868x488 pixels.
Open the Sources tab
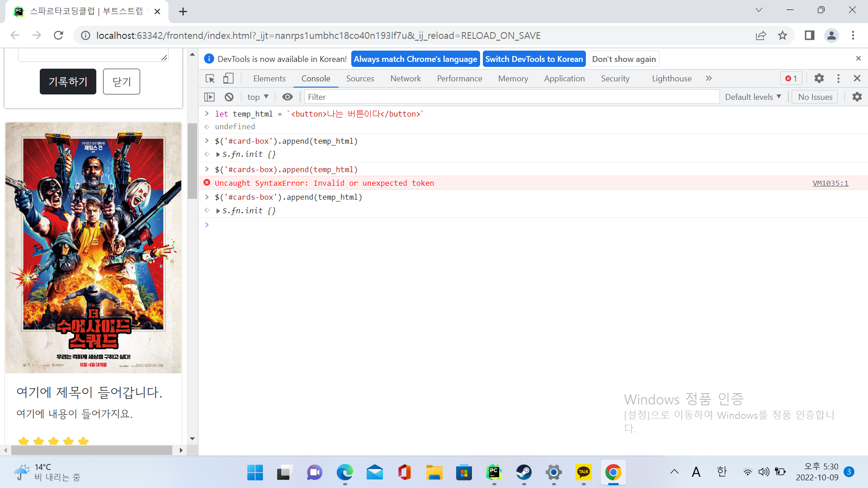[x=360, y=79]
